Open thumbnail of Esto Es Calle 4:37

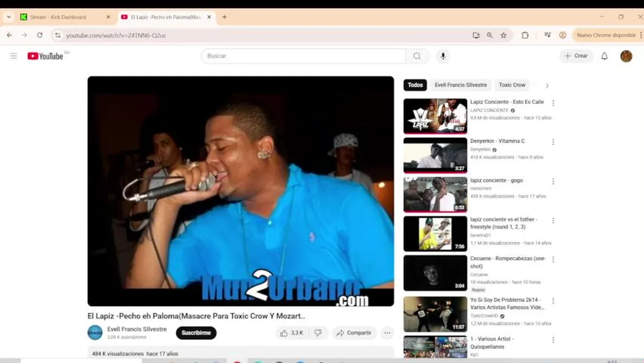tap(435, 116)
